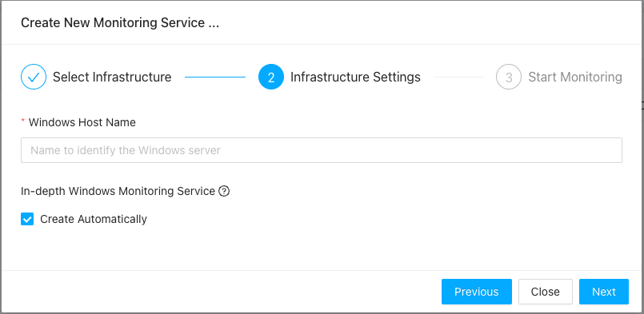Toggle via the Create Automatically label text
Screen dimensions: 644x314
(x=94, y=219)
